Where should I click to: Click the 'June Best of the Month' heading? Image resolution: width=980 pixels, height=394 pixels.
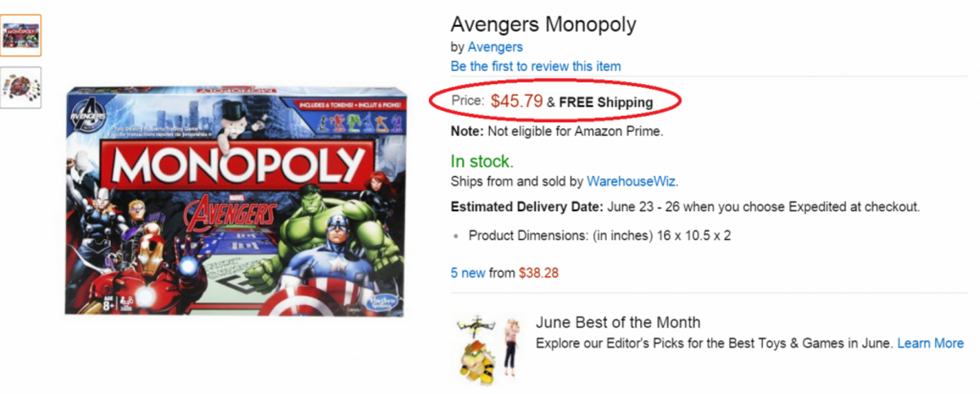coord(617,322)
